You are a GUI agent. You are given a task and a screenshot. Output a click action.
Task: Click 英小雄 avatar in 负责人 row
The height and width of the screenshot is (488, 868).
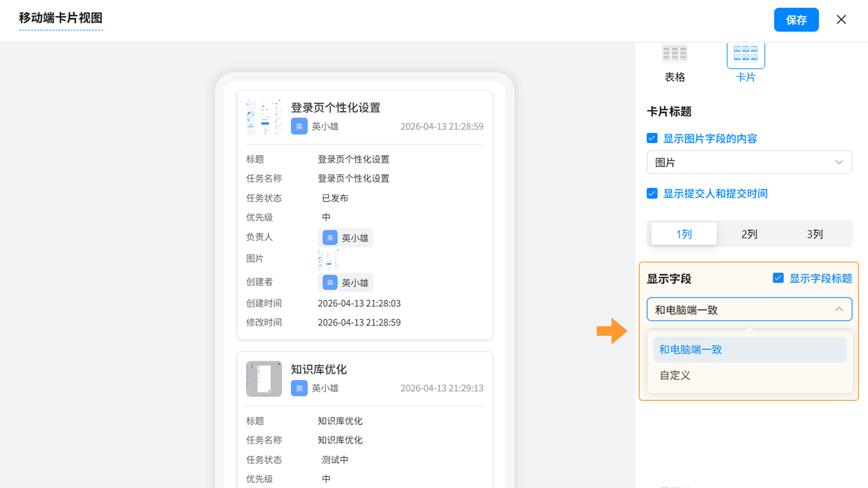coord(330,238)
